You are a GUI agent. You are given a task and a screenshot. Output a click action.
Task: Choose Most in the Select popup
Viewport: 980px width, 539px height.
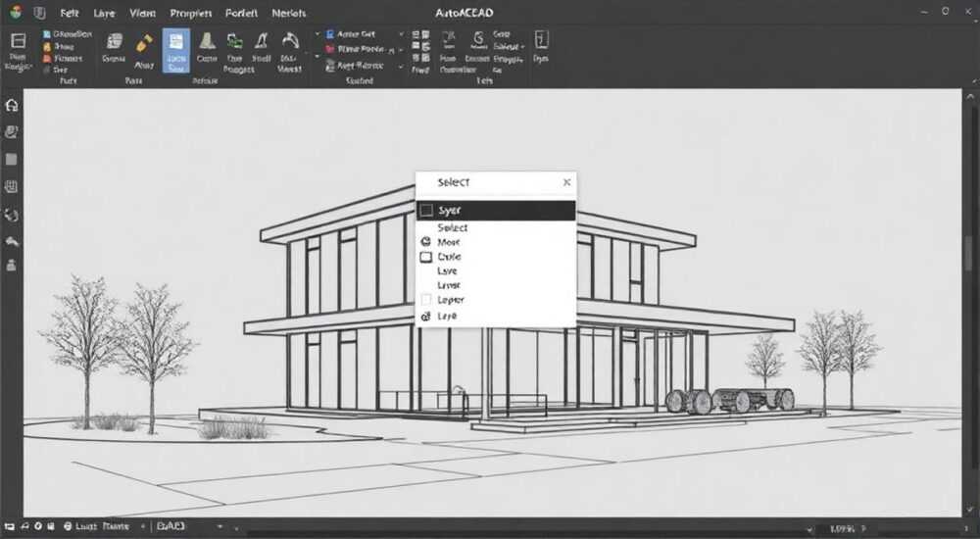tap(449, 242)
